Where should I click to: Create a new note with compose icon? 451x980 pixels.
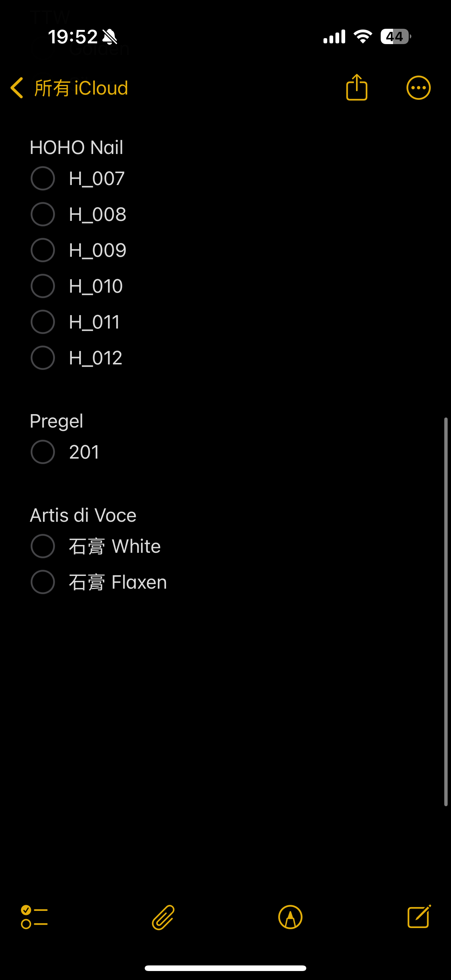[419, 916]
